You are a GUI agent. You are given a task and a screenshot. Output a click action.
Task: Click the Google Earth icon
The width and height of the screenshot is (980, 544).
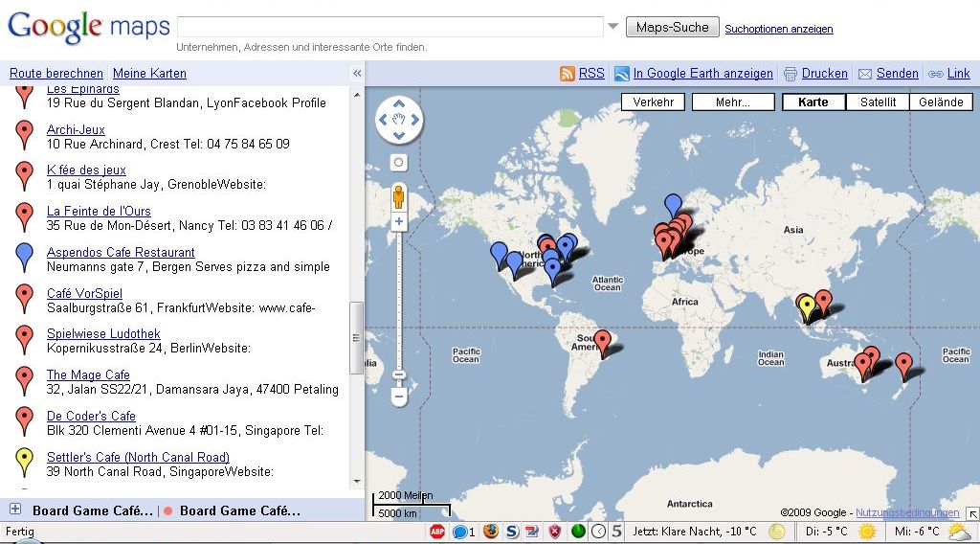pyautogui.click(x=621, y=74)
